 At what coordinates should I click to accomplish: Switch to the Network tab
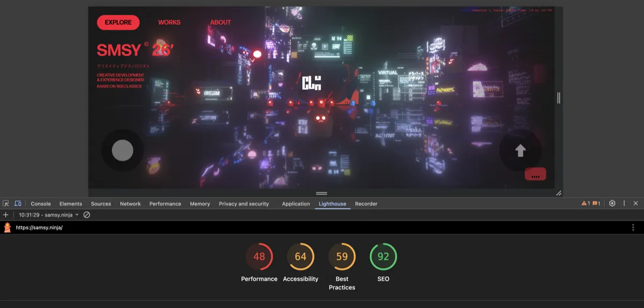click(x=130, y=204)
